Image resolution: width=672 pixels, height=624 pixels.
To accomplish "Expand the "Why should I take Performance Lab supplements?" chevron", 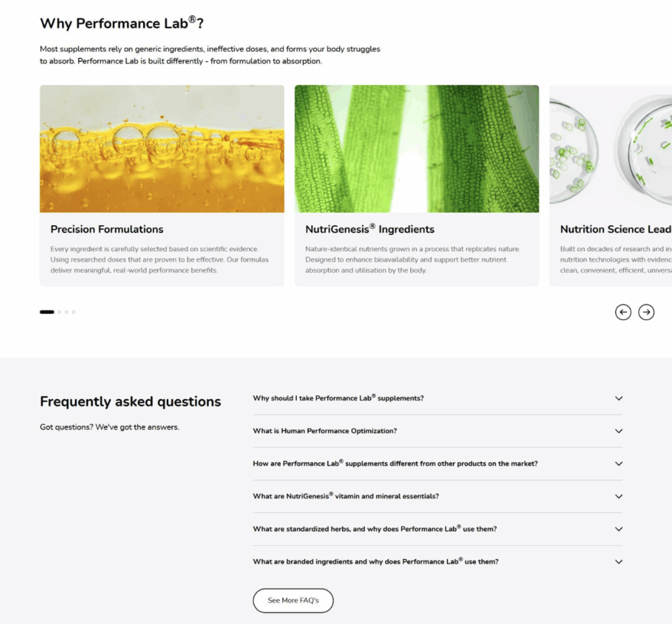I will point(619,398).
